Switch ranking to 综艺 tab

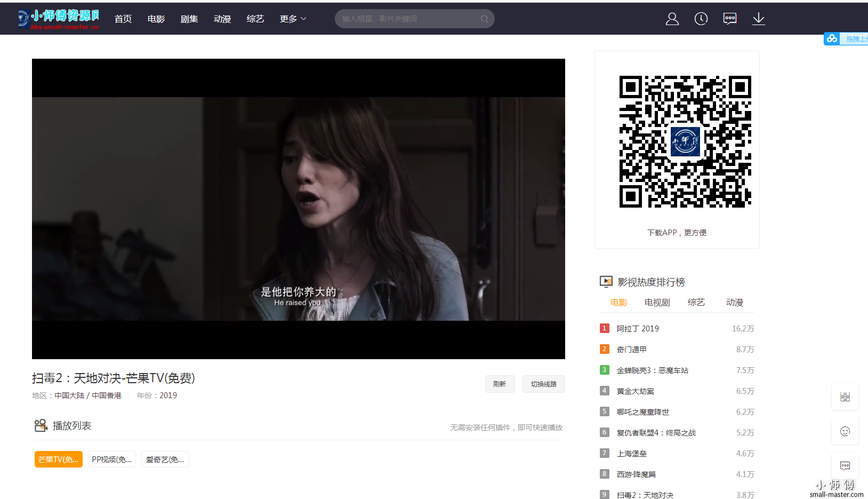point(696,303)
